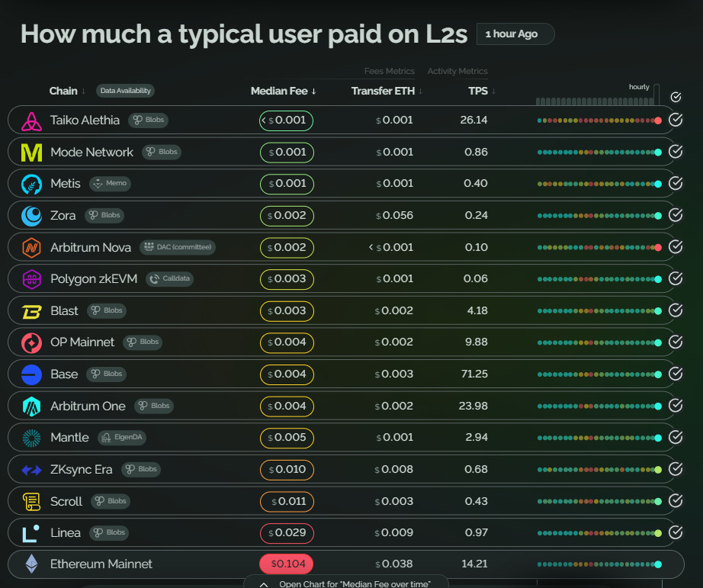Toggle the select-all checkmark in the header
Image resolution: width=703 pixels, height=588 pixels.
(676, 97)
